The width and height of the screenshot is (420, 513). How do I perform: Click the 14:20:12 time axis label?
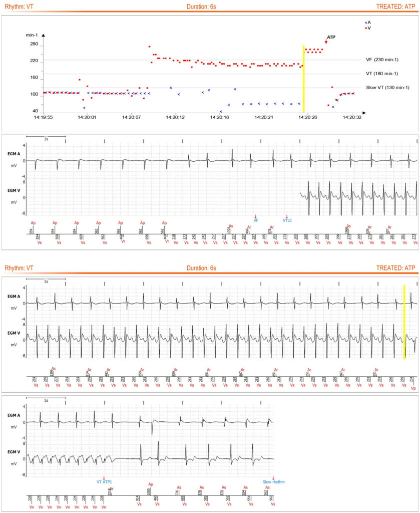[175, 117]
